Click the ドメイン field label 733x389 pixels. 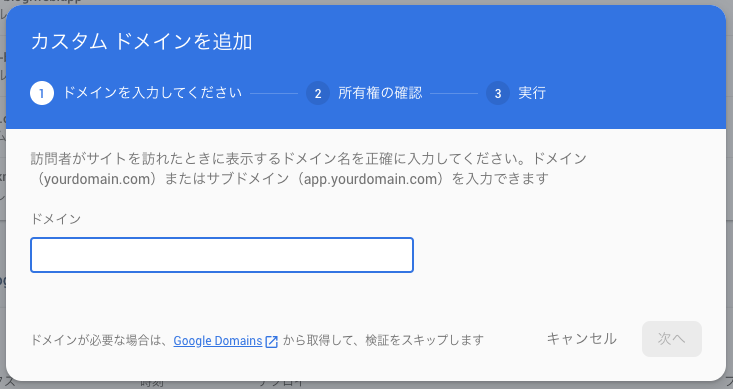point(56,219)
